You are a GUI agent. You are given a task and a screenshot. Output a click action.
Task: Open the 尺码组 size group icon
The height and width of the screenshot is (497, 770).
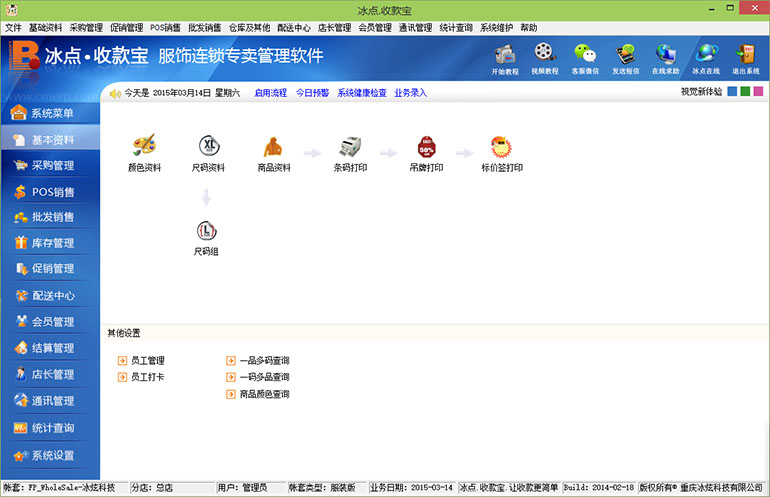(x=206, y=230)
